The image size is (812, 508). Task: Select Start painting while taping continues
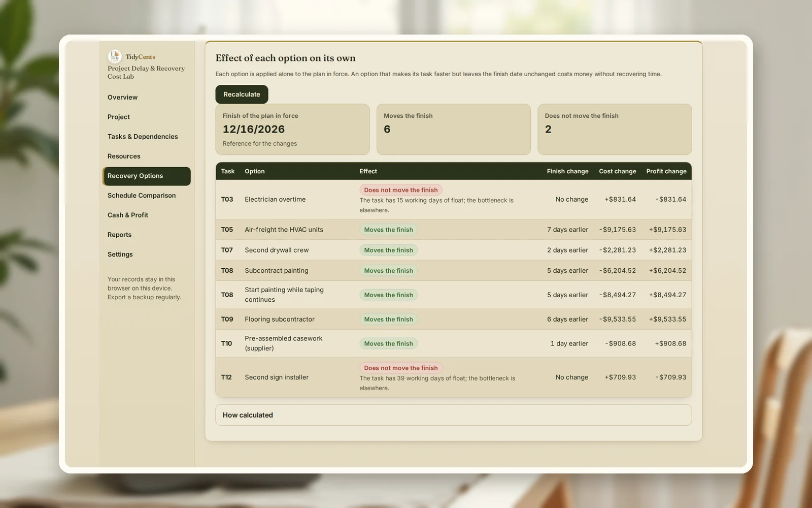pos(284,295)
